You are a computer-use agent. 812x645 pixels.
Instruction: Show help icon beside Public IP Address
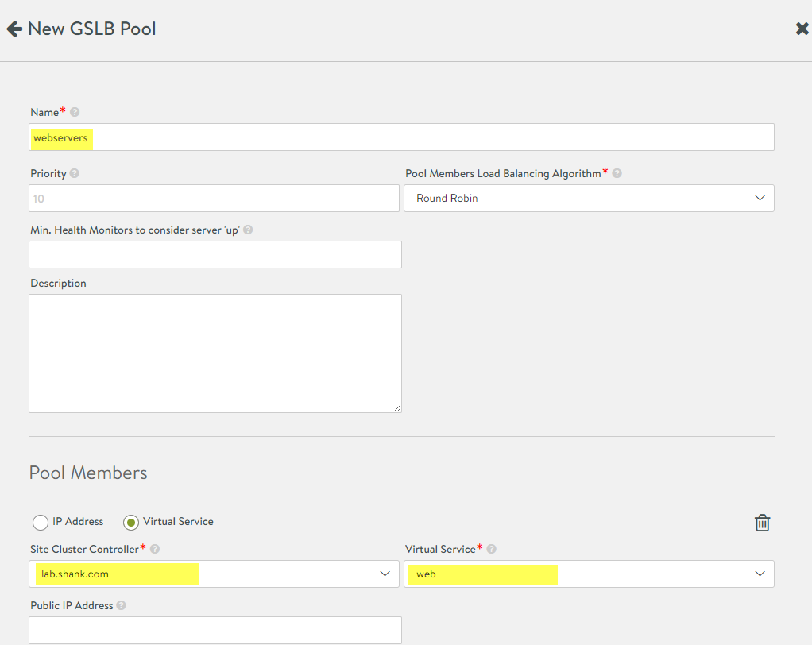tap(122, 605)
